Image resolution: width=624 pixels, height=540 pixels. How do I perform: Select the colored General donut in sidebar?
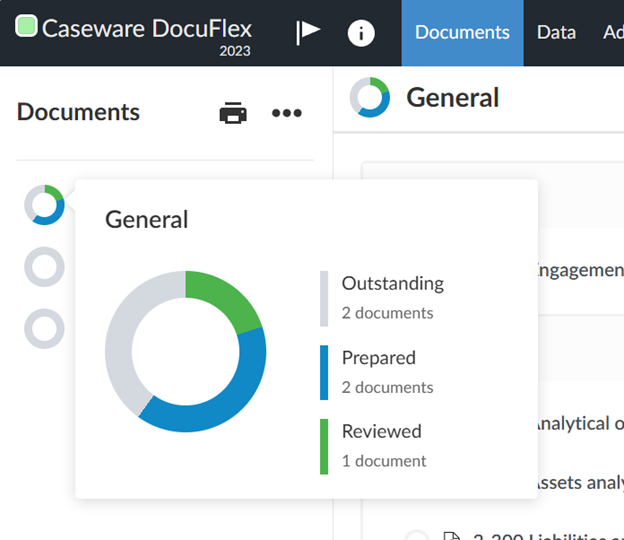[44, 205]
